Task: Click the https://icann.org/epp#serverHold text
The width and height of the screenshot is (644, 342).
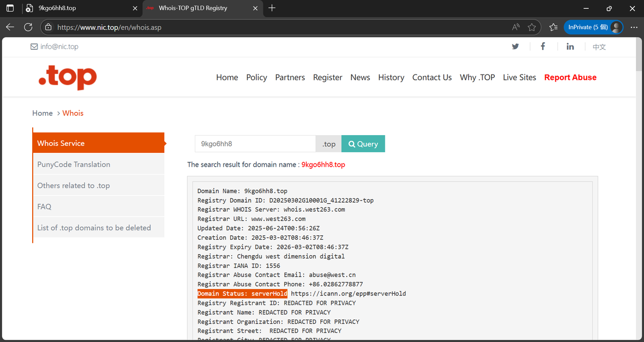Action: [348, 294]
